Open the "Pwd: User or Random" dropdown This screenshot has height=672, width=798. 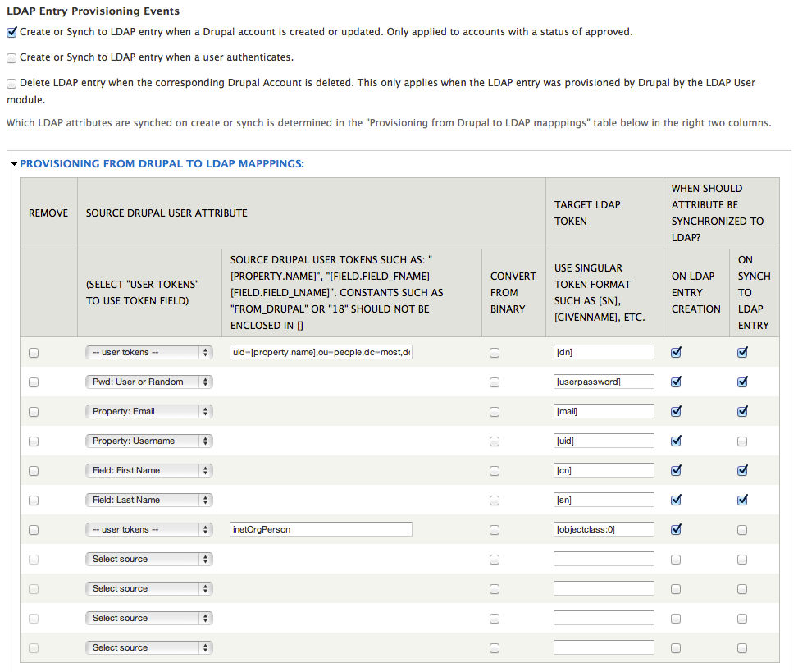(148, 382)
